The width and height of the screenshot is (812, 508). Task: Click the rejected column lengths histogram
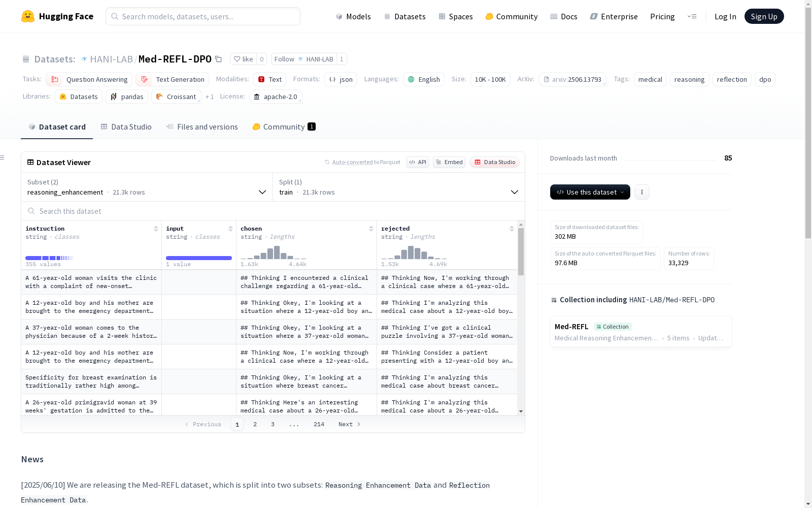[414, 252]
